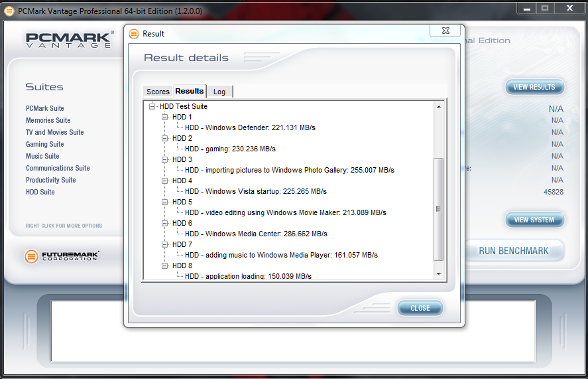Click the HDD 6 tree label
This screenshot has width=588, height=379.
[x=182, y=223]
